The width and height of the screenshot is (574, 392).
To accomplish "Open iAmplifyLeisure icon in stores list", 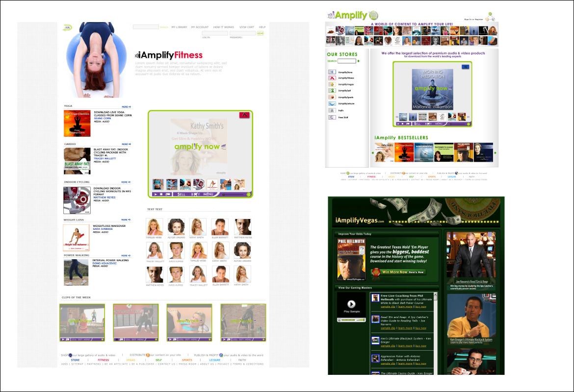I will point(332,103).
